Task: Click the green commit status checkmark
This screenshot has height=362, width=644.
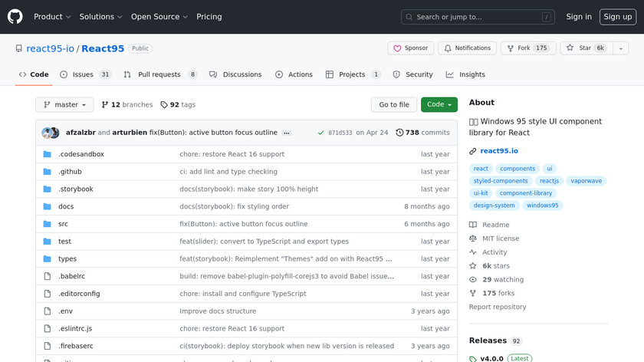Action: [x=320, y=133]
